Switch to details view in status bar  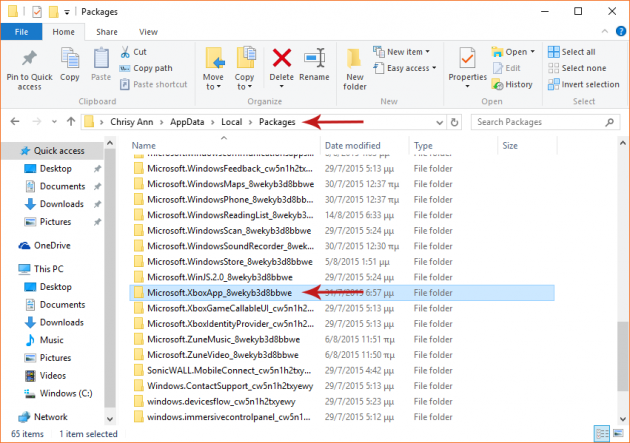[x=600, y=434]
